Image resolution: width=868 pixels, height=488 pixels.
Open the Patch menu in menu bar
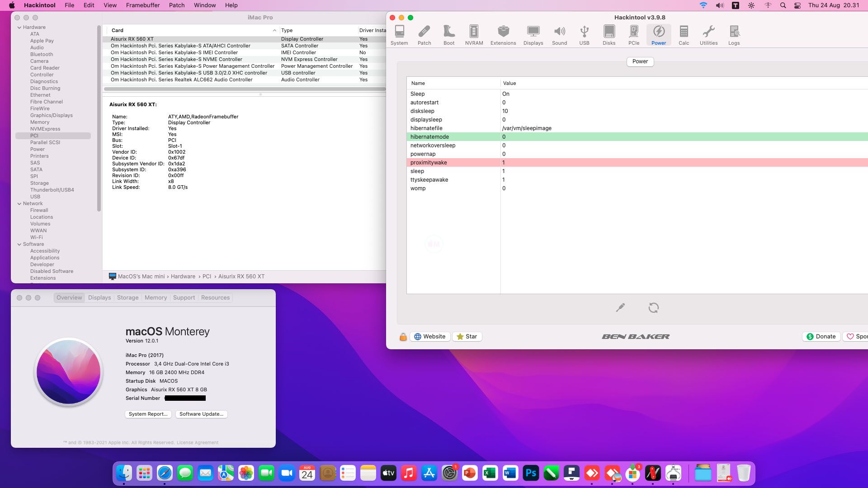click(x=177, y=5)
